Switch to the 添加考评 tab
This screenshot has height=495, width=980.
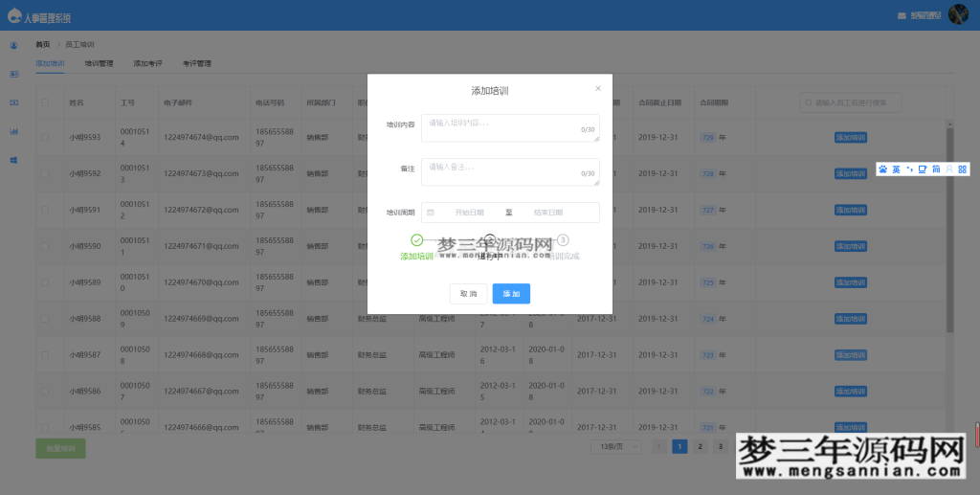coord(147,64)
